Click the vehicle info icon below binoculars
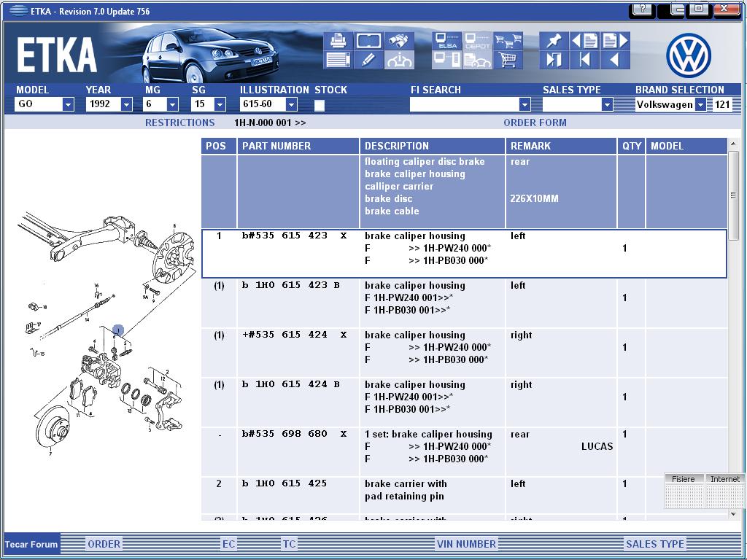Image resolution: width=747 pixels, height=560 pixels. pyautogui.click(x=399, y=60)
